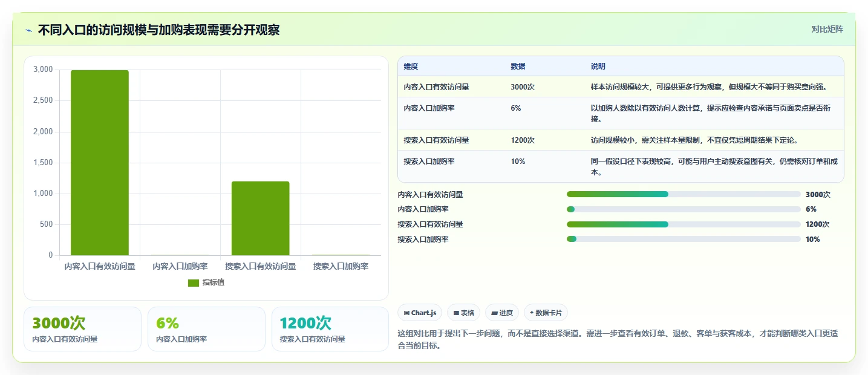The width and height of the screenshot is (868, 375).
Task: Click the 3000次 data card
Action: coord(82,329)
